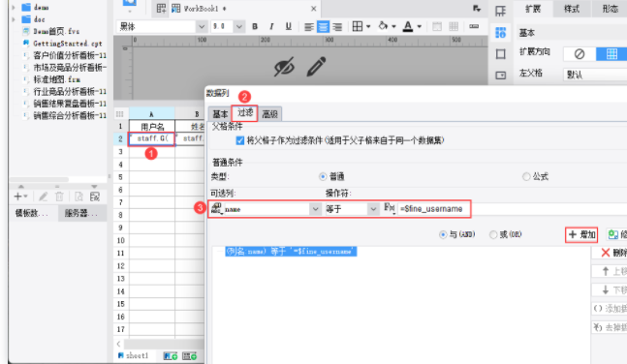Switch to the 形态 tab in right panel
Screen dimensions: 627x364
pos(610,9)
